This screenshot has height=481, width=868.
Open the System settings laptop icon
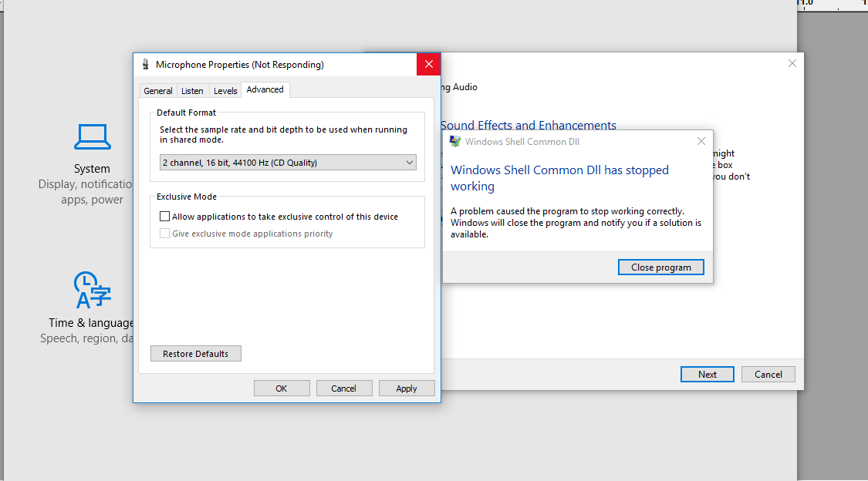pyautogui.click(x=93, y=137)
